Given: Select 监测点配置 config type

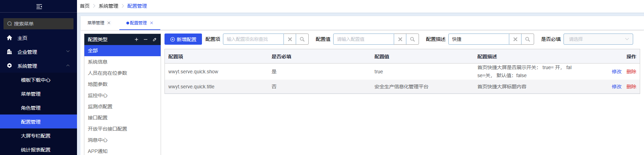Looking at the screenshot, I should (122, 106).
